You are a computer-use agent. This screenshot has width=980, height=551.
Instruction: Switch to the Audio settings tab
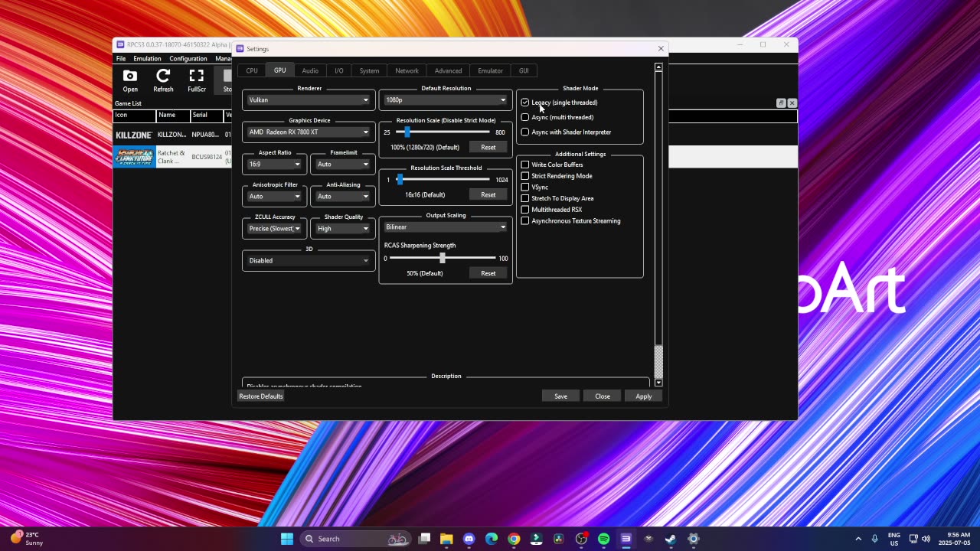(x=310, y=71)
